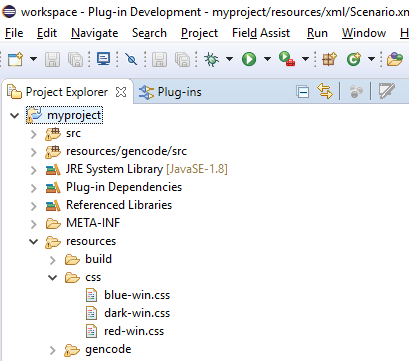Select the blue-win.css file
This screenshot has width=409, height=361.
(x=137, y=295)
